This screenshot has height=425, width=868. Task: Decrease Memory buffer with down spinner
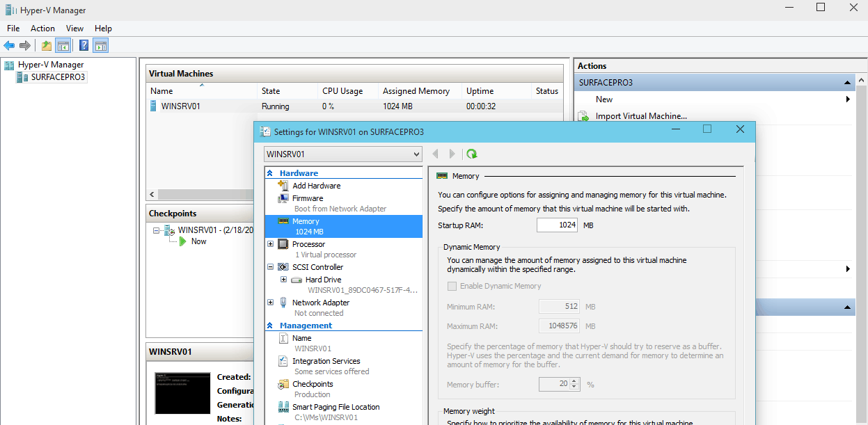pos(574,387)
